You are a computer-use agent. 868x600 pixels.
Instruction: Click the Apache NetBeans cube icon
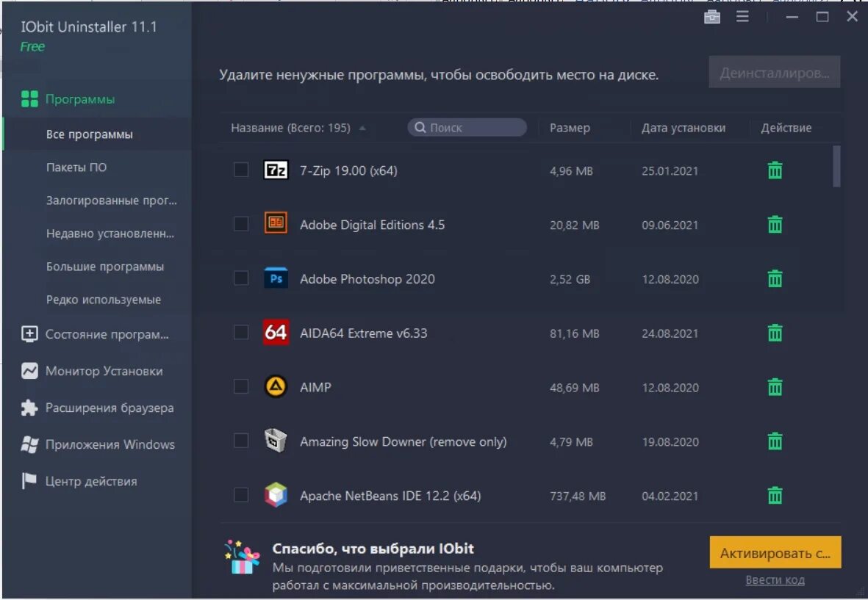(276, 495)
